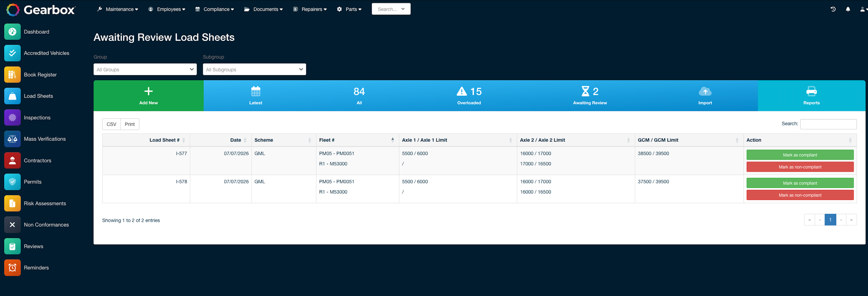Click GCM value 38500 / 39500
868x296 pixels.
click(653, 153)
